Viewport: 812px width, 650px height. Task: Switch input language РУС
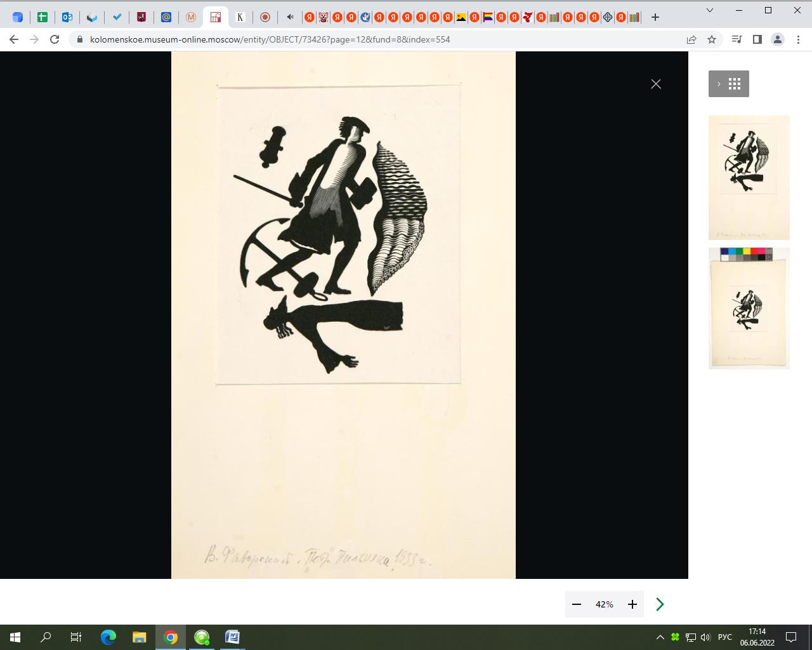tap(725, 637)
